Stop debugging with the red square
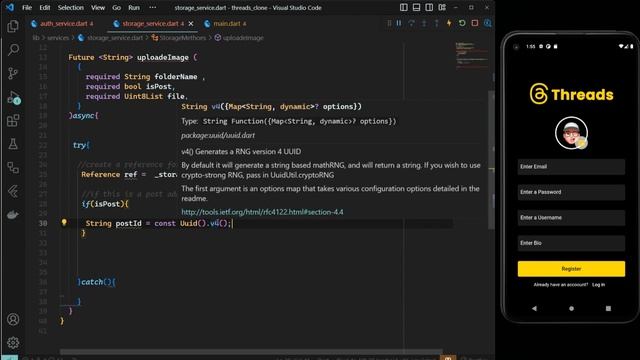The image size is (640, 360). click(x=475, y=23)
